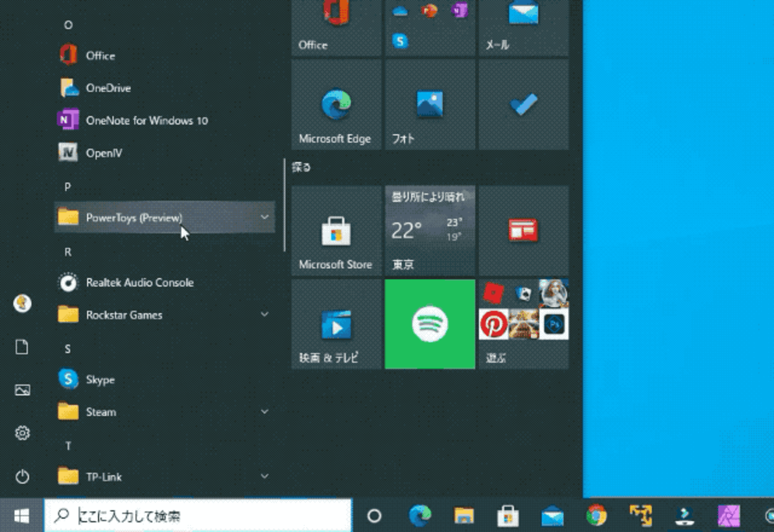
Task: Click the purple Affinity Photo taskbar icon
Action: coord(729,515)
